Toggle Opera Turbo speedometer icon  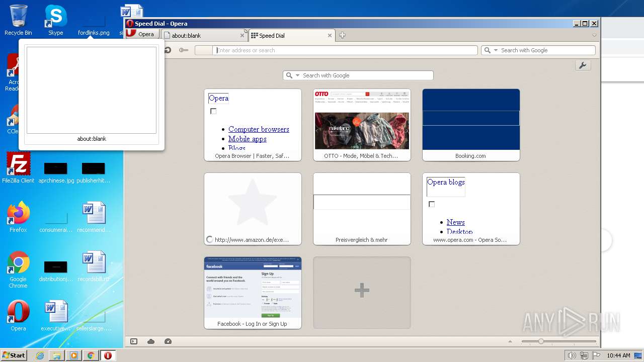(168, 341)
